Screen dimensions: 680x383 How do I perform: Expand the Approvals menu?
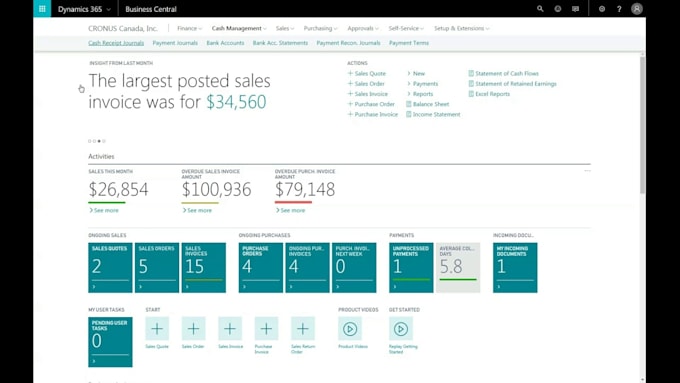click(363, 28)
